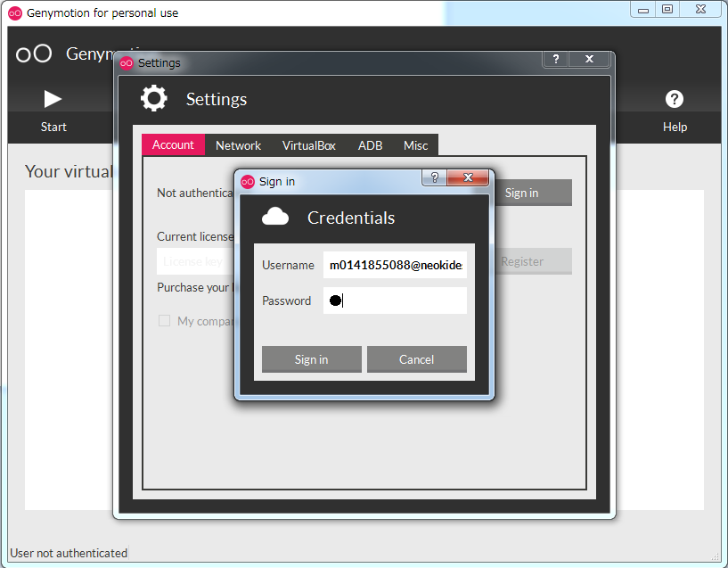This screenshot has height=568, width=728.
Task: Click Sign in button in Settings Account tab
Action: (x=533, y=193)
